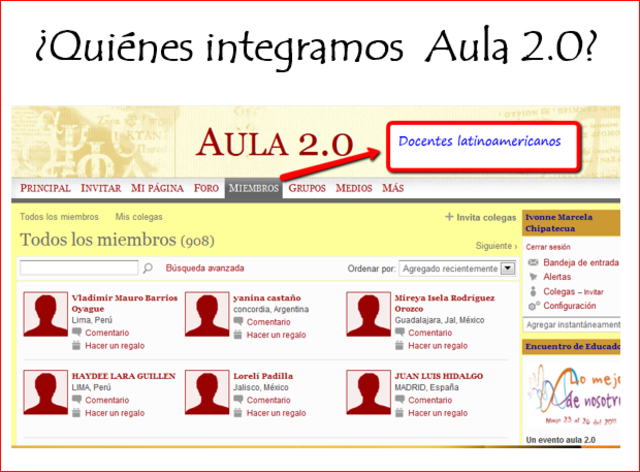
Task: Click the small Invitar link beside Colegas
Action: pos(593,292)
